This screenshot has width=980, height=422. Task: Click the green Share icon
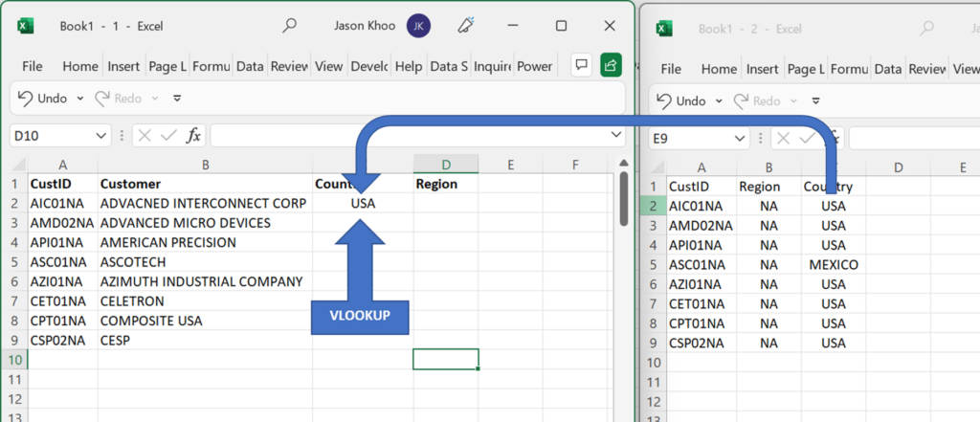tap(611, 65)
